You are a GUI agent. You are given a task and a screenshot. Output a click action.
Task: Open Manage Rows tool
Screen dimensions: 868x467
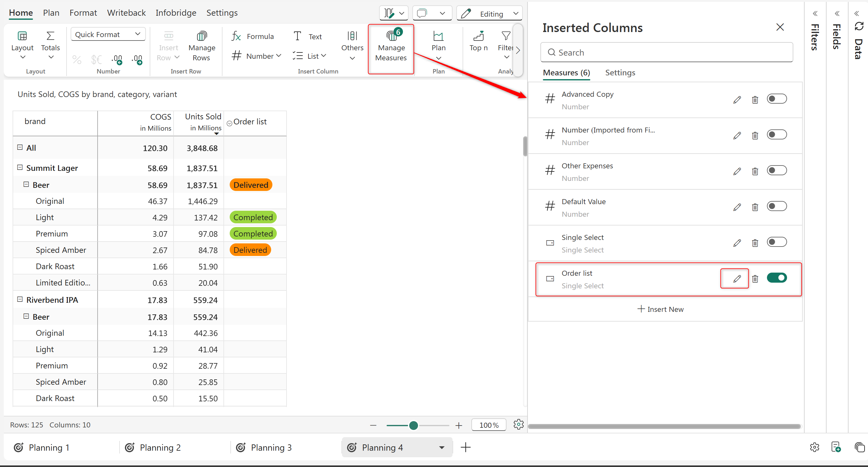click(x=201, y=47)
